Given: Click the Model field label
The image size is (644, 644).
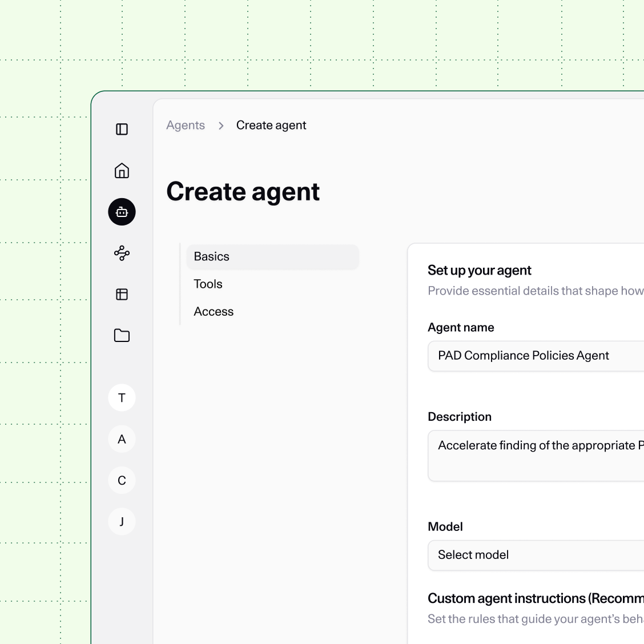Looking at the screenshot, I should pyautogui.click(x=445, y=527).
